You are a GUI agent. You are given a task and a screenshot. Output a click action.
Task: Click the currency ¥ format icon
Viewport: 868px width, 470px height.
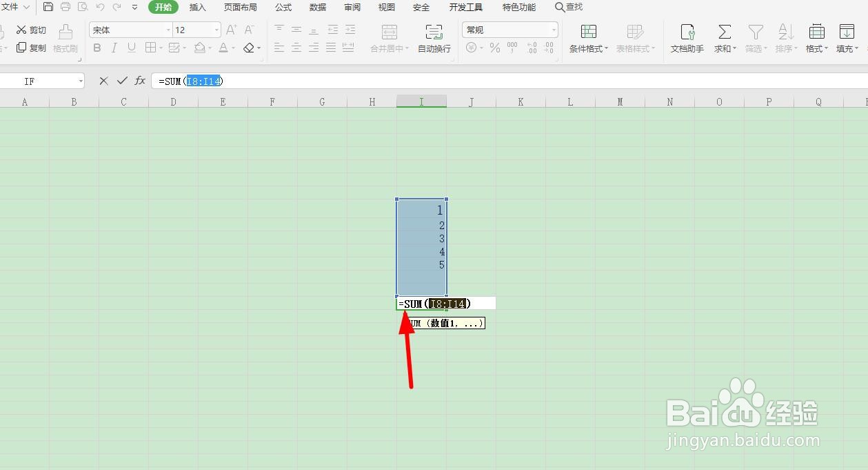473,48
